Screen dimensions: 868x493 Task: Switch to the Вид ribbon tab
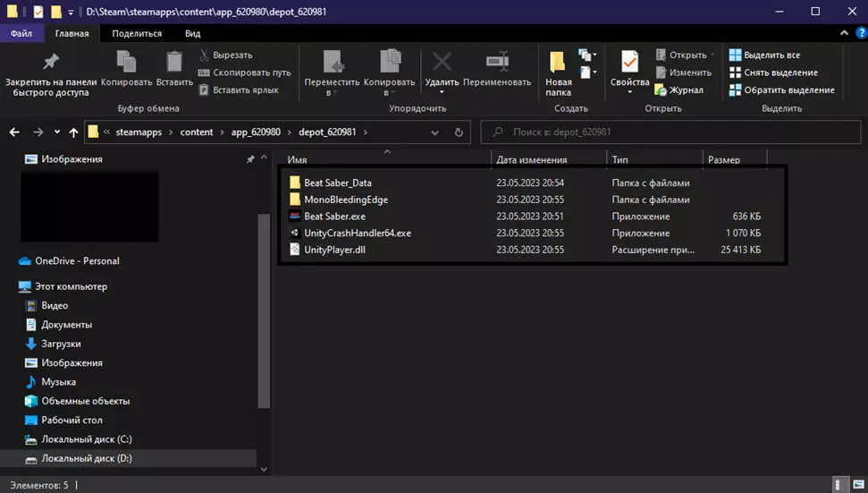[192, 34]
